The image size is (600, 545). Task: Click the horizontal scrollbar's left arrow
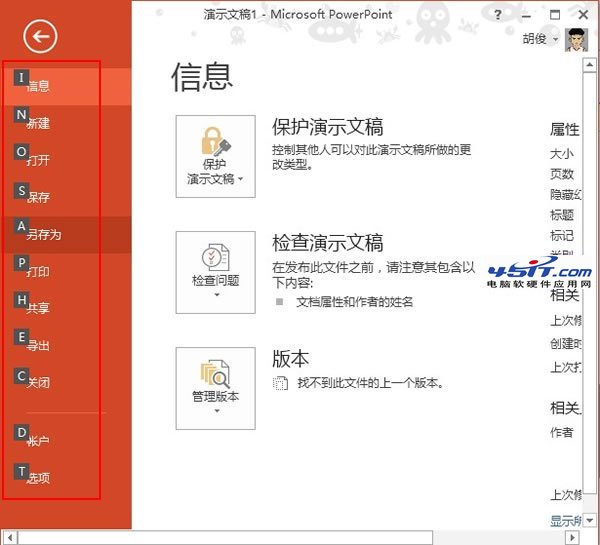[8, 537]
